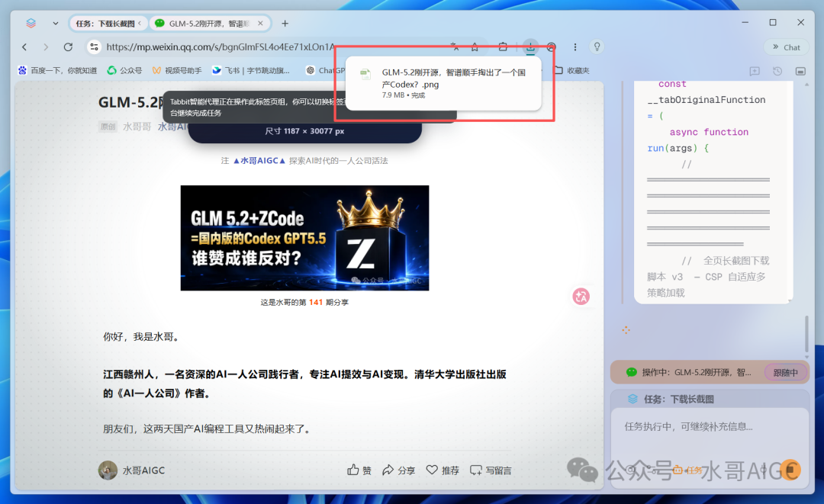Toggle the 跟随中 follow mode button
The width and height of the screenshot is (824, 504).
(x=786, y=372)
